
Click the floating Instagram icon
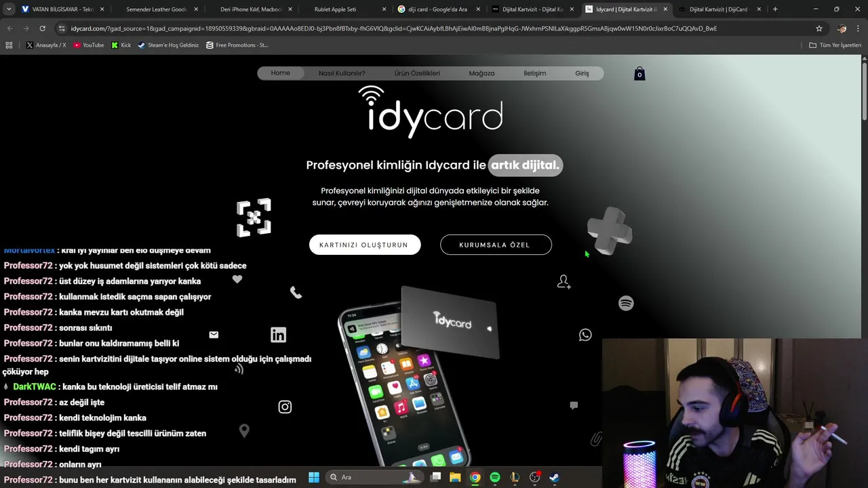pyautogui.click(x=285, y=407)
